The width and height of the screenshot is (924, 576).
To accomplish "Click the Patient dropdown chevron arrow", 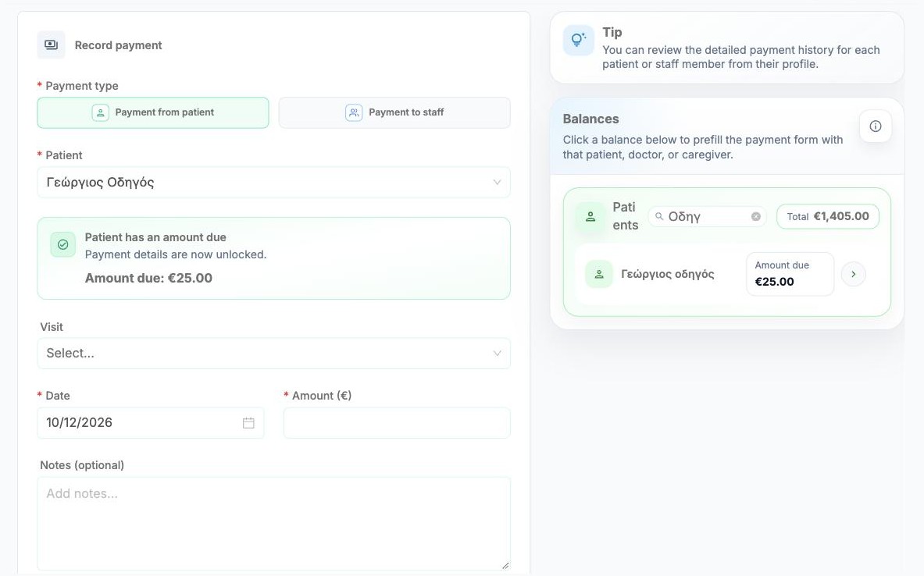I will (497, 183).
